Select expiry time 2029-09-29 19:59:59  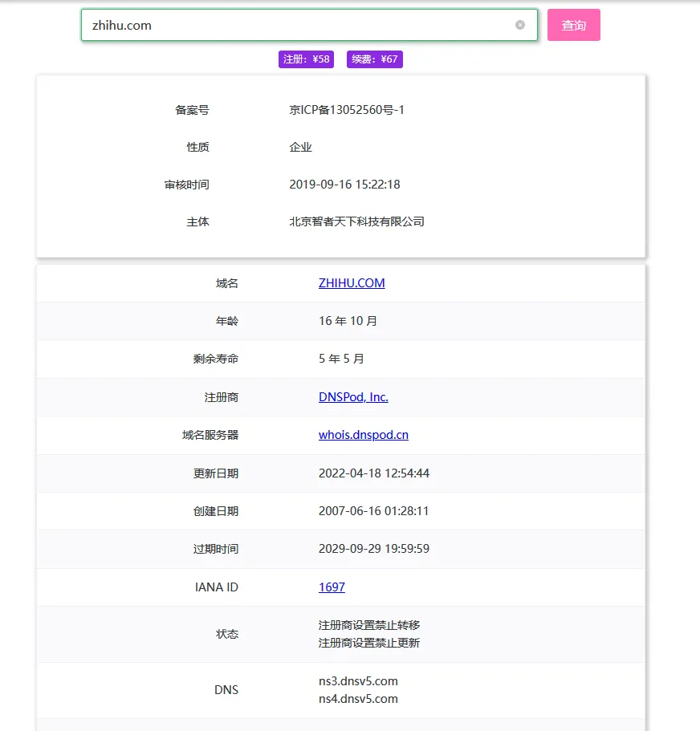coord(374,549)
